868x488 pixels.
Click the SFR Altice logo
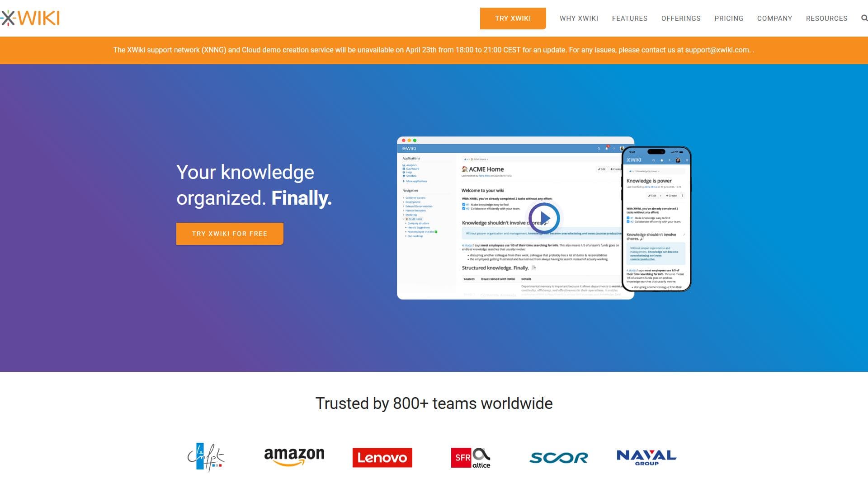471,458
